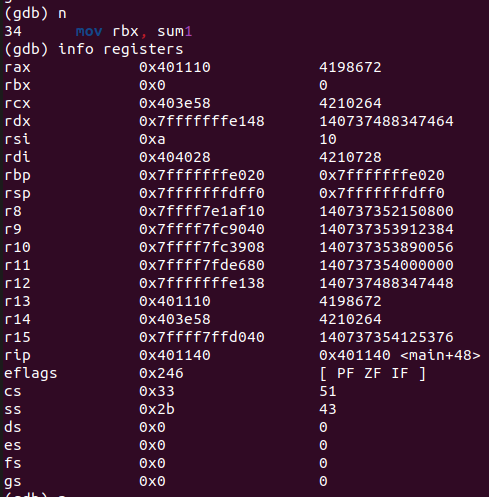The image size is (489, 497).
Task: Select the rdx hex value 0x7fffffffe148
Action: tap(202, 121)
